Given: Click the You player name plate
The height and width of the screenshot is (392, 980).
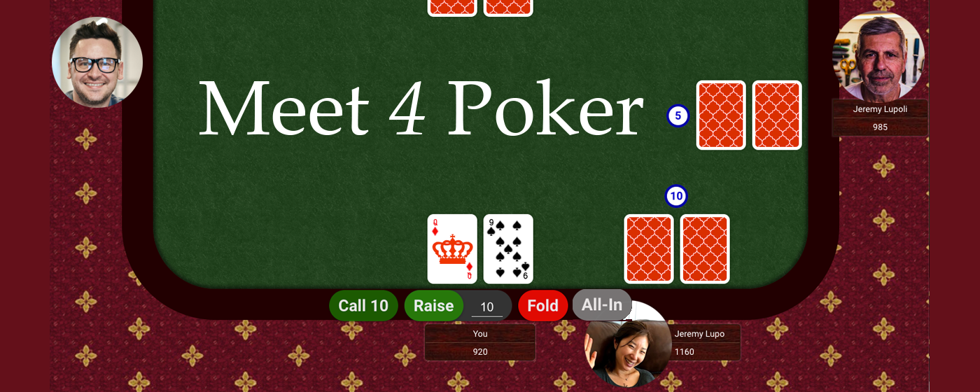Looking at the screenshot, I should (480, 342).
